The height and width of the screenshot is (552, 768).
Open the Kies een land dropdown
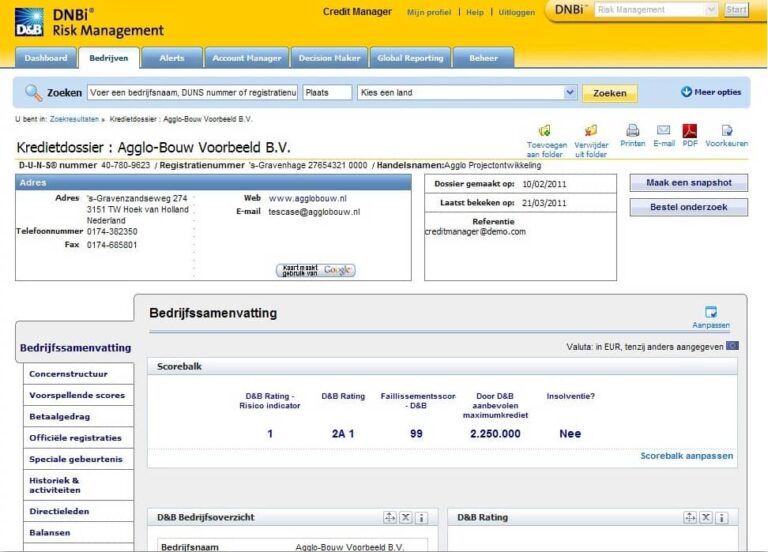[x=570, y=92]
